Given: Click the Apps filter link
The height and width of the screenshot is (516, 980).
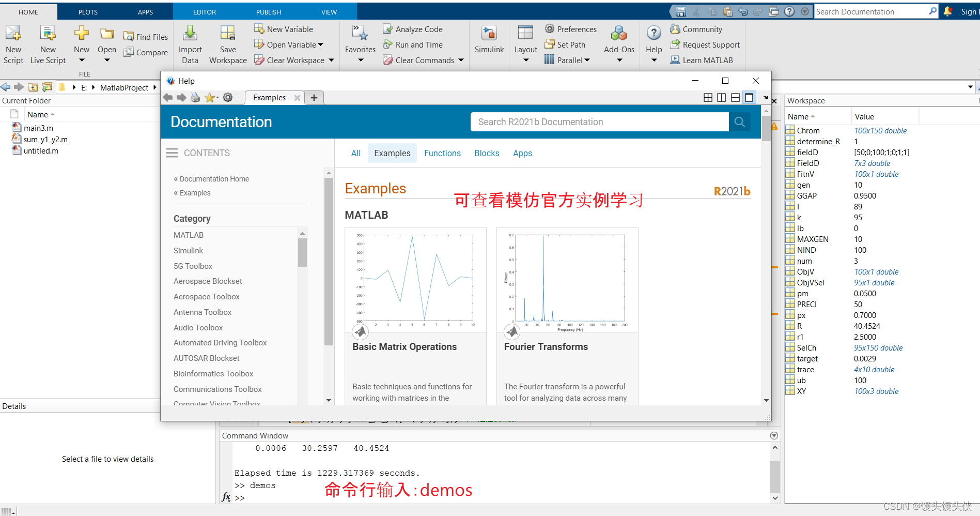Looking at the screenshot, I should (x=522, y=153).
